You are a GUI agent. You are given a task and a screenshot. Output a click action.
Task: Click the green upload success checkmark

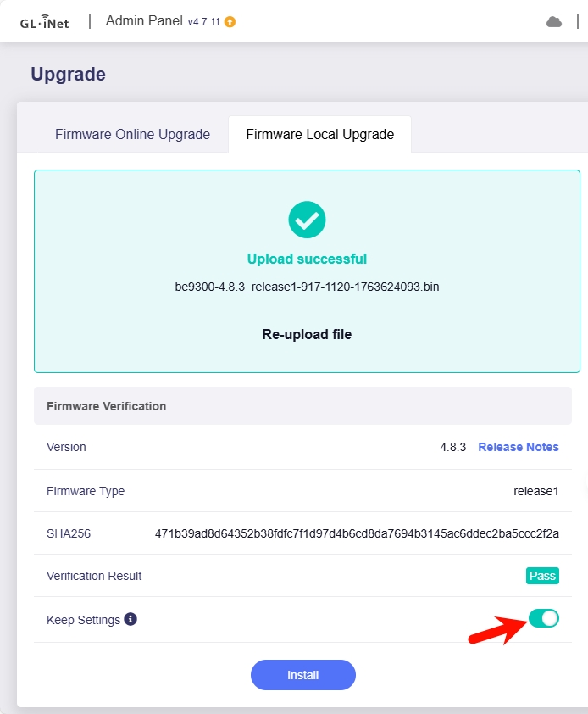click(x=307, y=220)
